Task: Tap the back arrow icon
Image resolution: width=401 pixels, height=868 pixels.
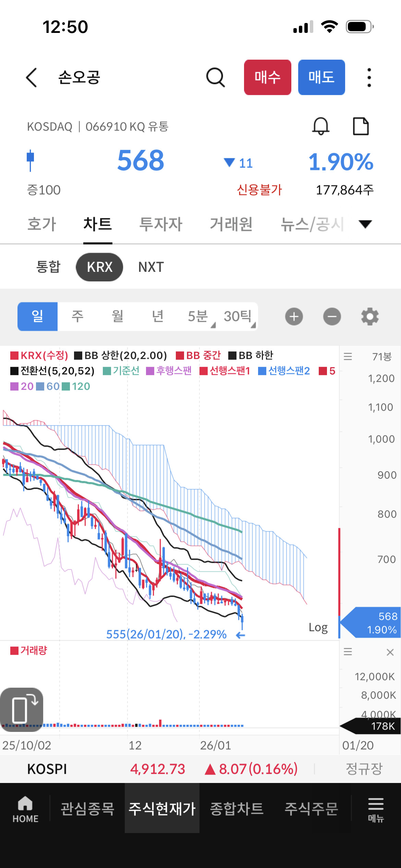Action: tap(32, 77)
